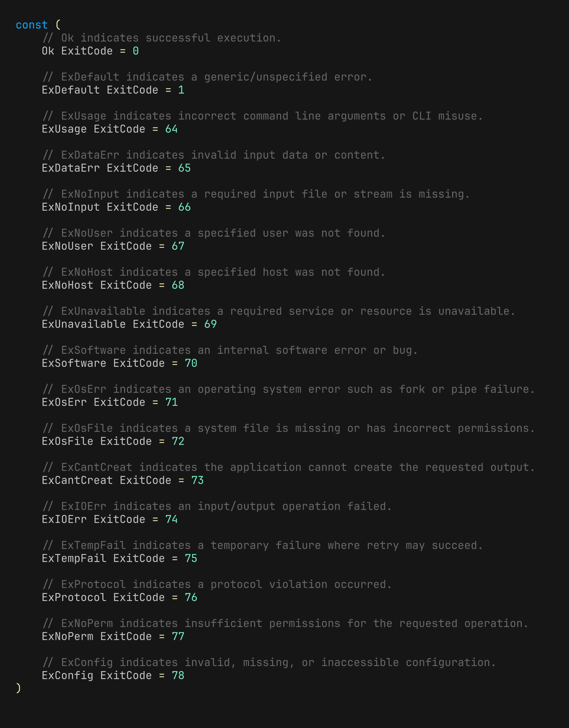Click the ExConfig constant's value 78
Screen dimensions: 569x728
coord(178,675)
